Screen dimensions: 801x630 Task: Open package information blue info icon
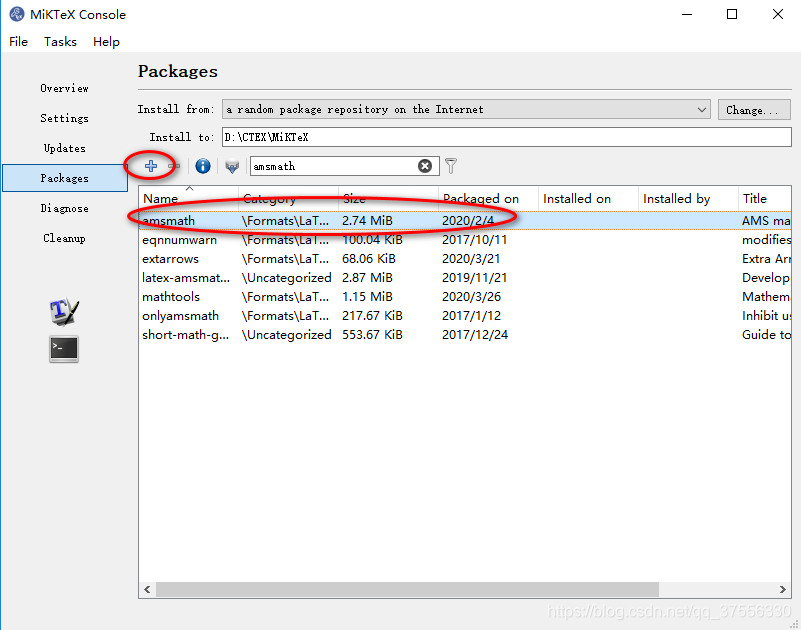203,166
